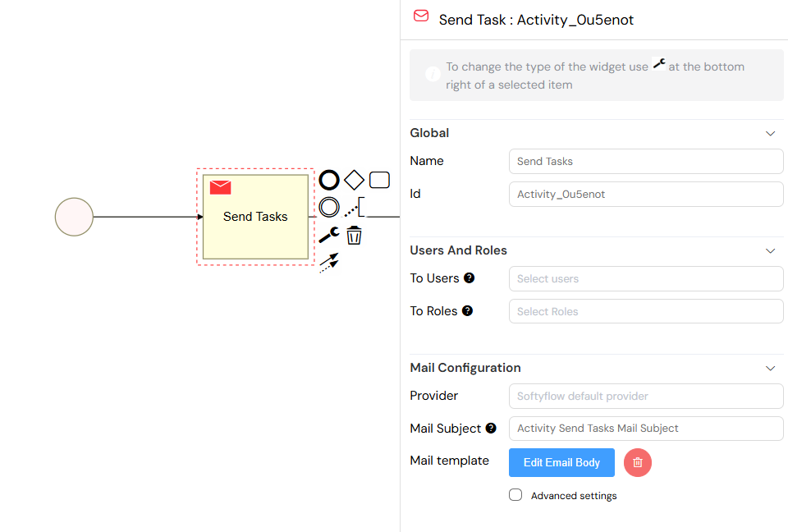Screen dimensions: 788x532
Task: Click the envelope icon in panel header
Action: (421, 16)
